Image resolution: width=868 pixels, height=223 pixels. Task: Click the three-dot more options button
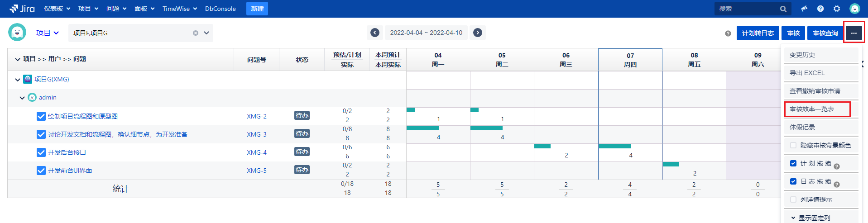(x=854, y=33)
